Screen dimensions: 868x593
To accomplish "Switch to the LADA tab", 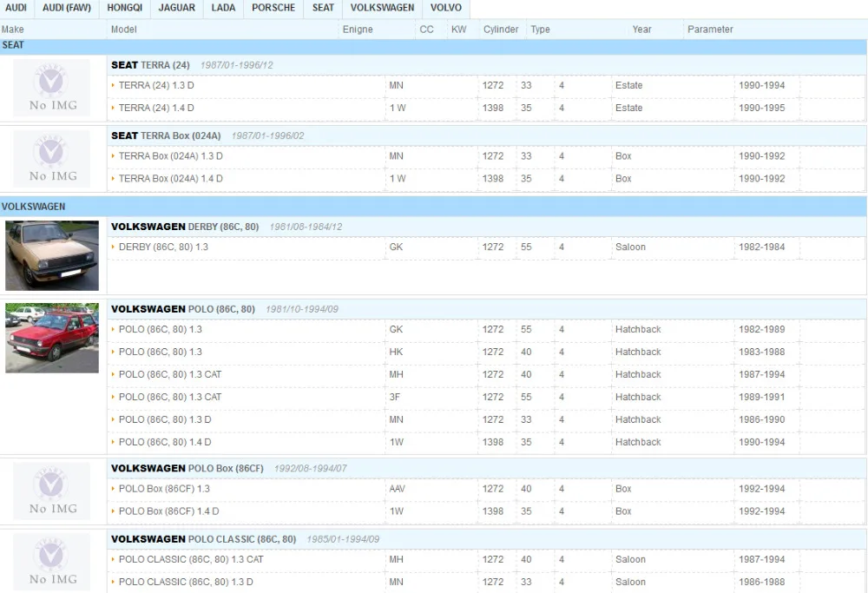I will [x=223, y=9].
